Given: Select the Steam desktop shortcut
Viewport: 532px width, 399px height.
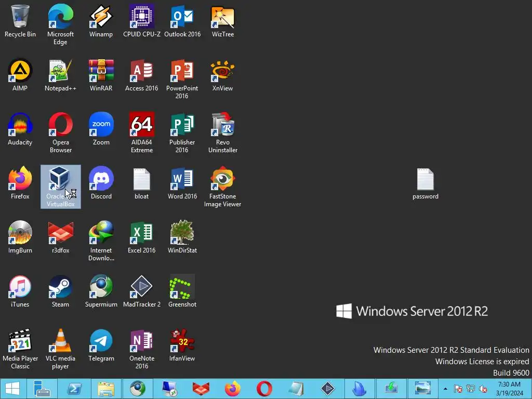Looking at the screenshot, I should point(60,291).
